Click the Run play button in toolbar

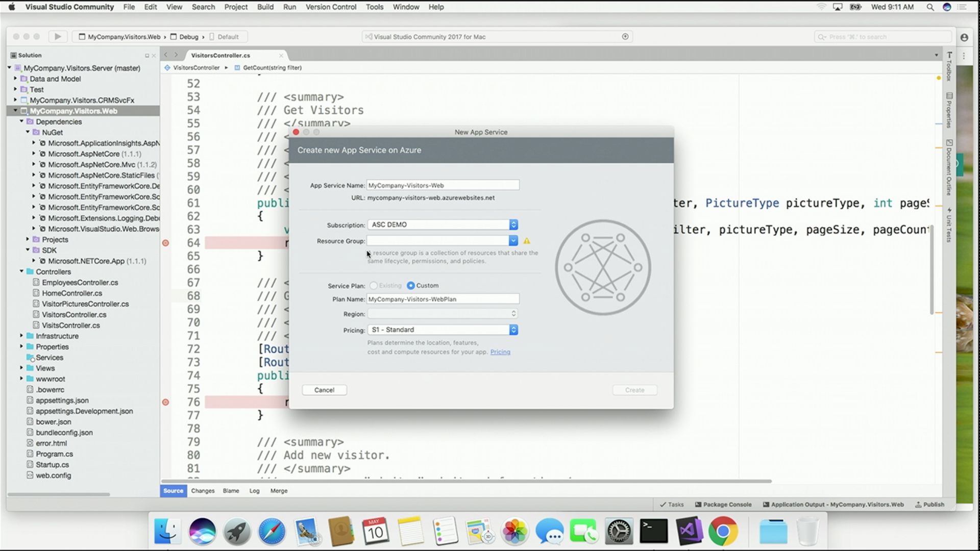click(58, 37)
